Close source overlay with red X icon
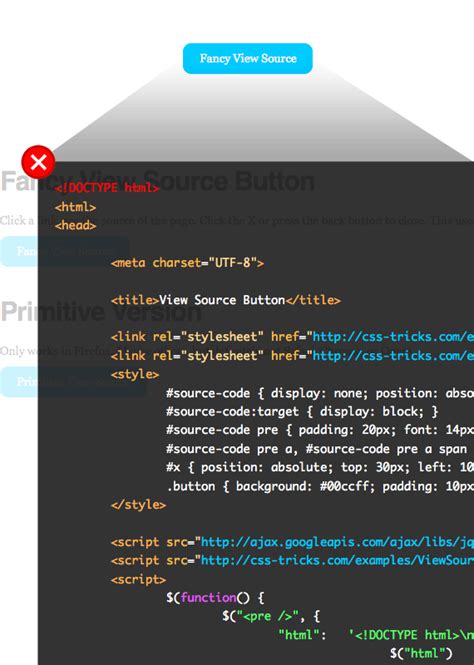 coord(38,162)
